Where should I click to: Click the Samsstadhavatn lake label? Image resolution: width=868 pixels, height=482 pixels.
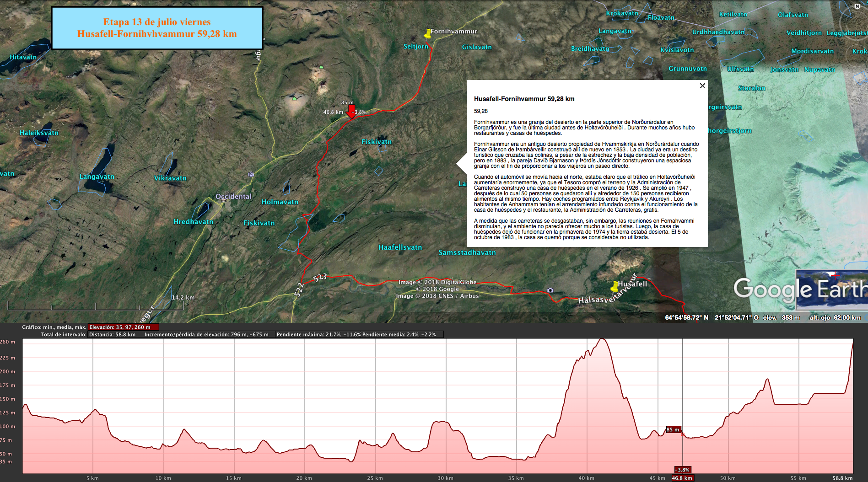pos(467,252)
